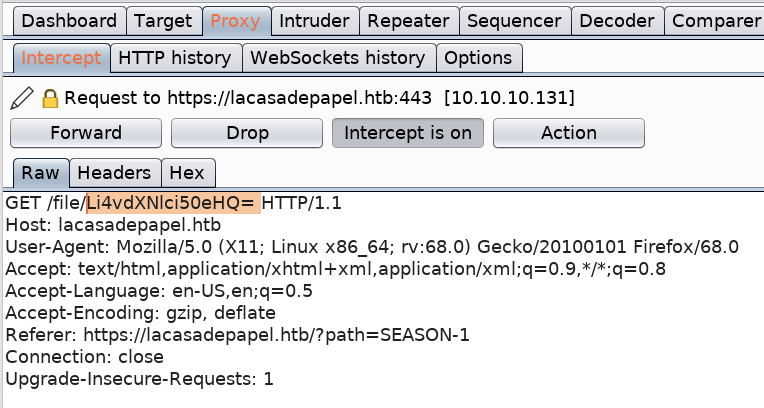This screenshot has height=408, width=764.
Task: Switch to the Target tab
Action: [163, 20]
